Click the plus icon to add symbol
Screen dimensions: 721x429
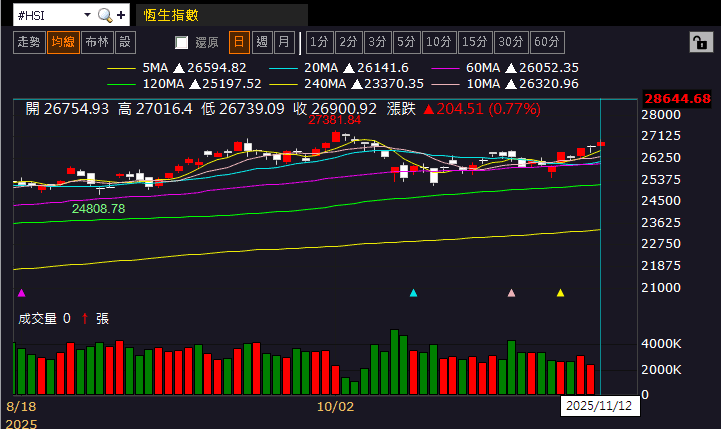pos(122,15)
